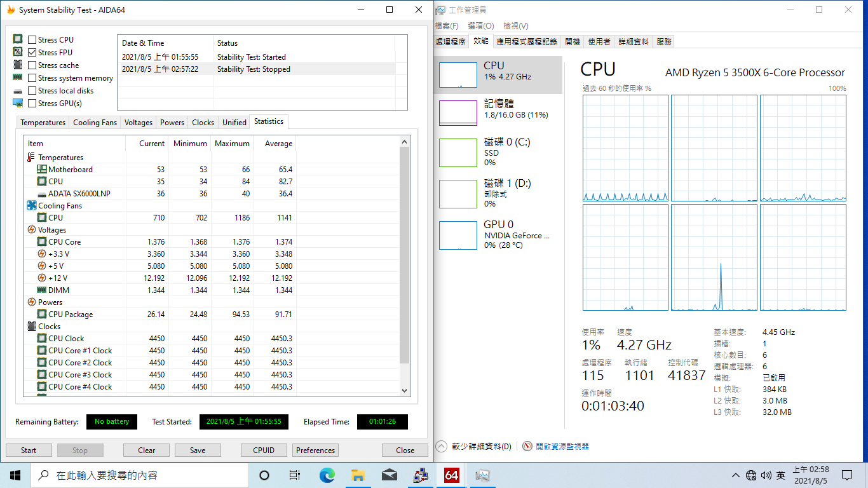Enable the Stress cache checkbox
868x488 pixels.
[32, 65]
